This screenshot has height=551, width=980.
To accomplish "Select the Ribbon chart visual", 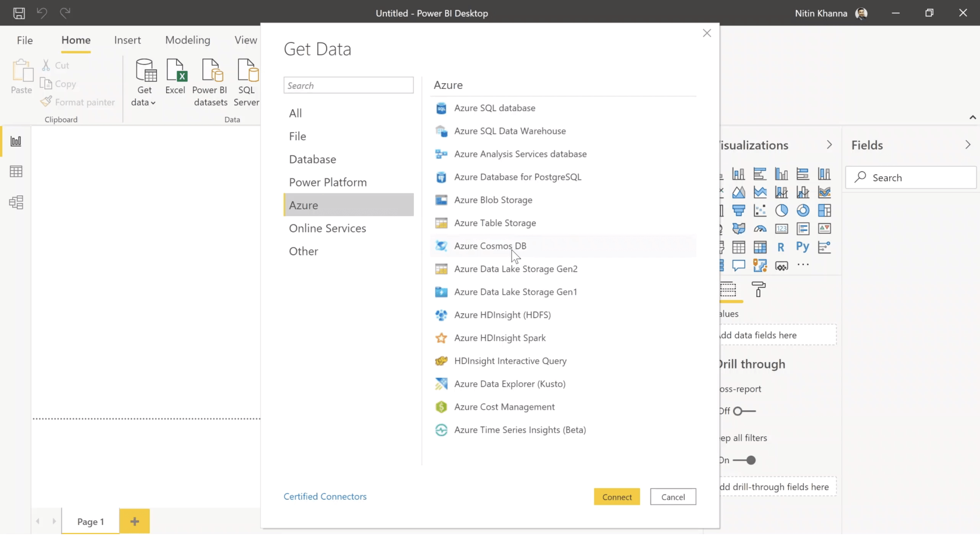I will [x=824, y=192].
